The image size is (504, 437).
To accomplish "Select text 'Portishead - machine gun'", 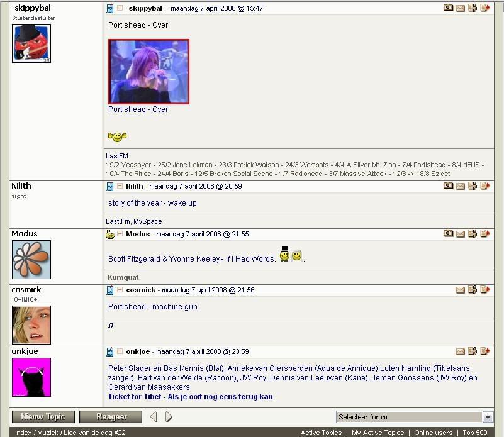I will [x=153, y=307].
